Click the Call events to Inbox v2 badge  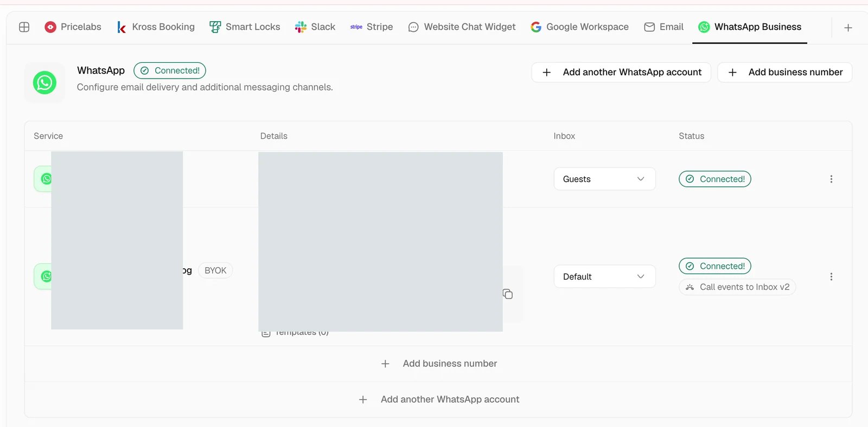(x=737, y=287)
